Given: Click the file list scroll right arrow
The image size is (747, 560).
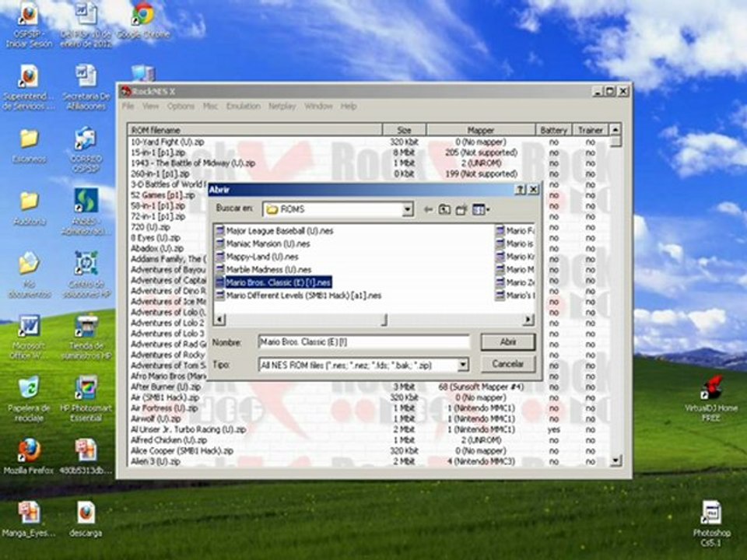Looking at the screenshot, I should click(x=528, y=320).
